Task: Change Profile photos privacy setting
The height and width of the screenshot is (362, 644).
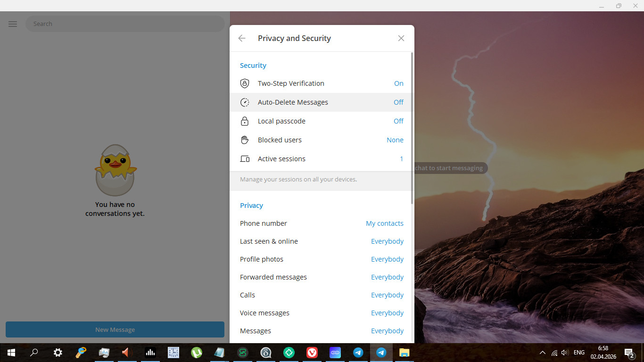Action: (387, 259)
